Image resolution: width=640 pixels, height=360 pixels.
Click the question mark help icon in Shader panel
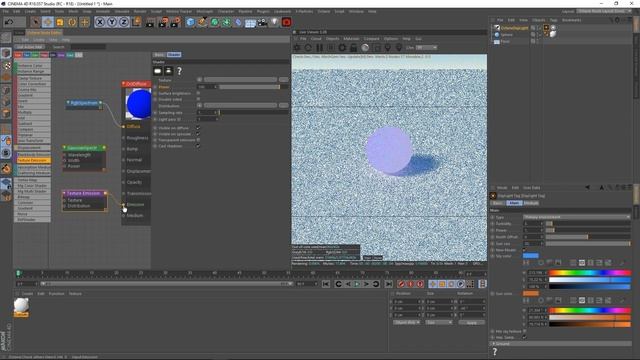coord(179,71)
